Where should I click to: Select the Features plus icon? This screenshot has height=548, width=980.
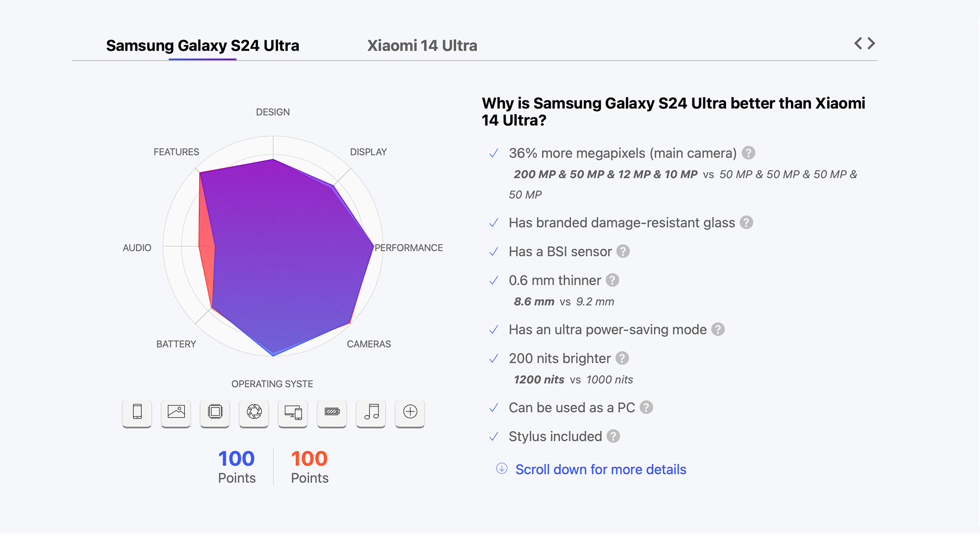pyautogui.click(x=410, y=412)
